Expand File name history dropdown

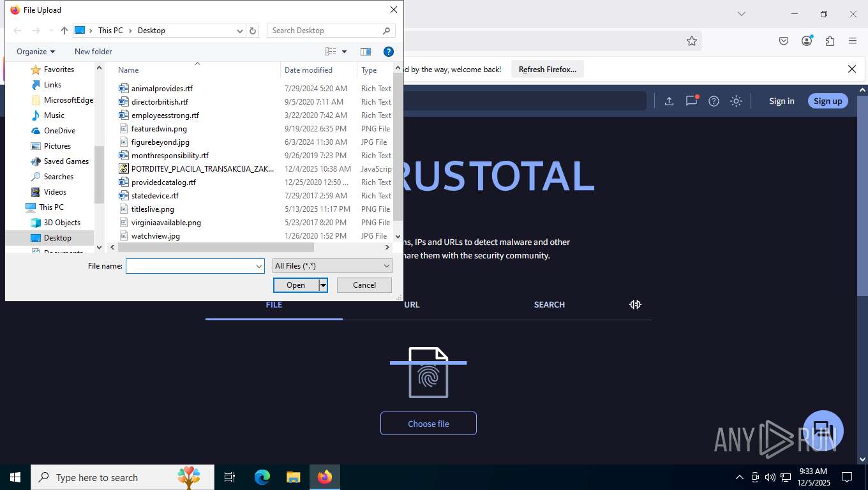click(x=259, y=266)
